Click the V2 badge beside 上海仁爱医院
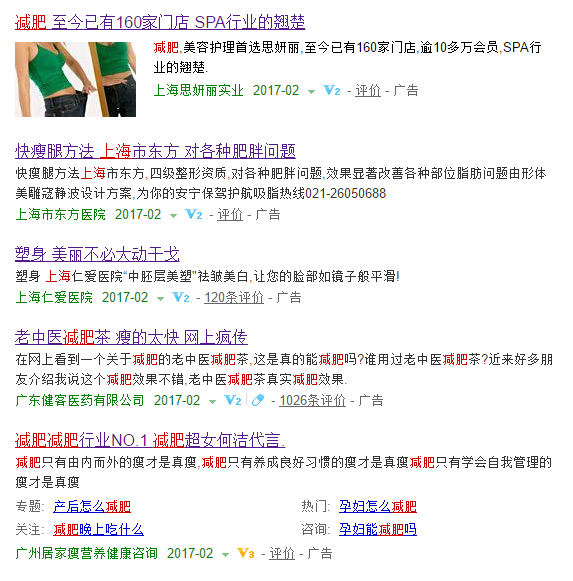The width and height of the screenshot is (573, 581). pos(180,297)
